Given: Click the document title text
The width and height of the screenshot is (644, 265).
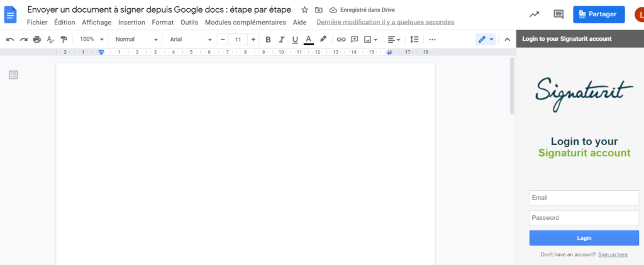Looking at the screenshot, I should (159, 10).
